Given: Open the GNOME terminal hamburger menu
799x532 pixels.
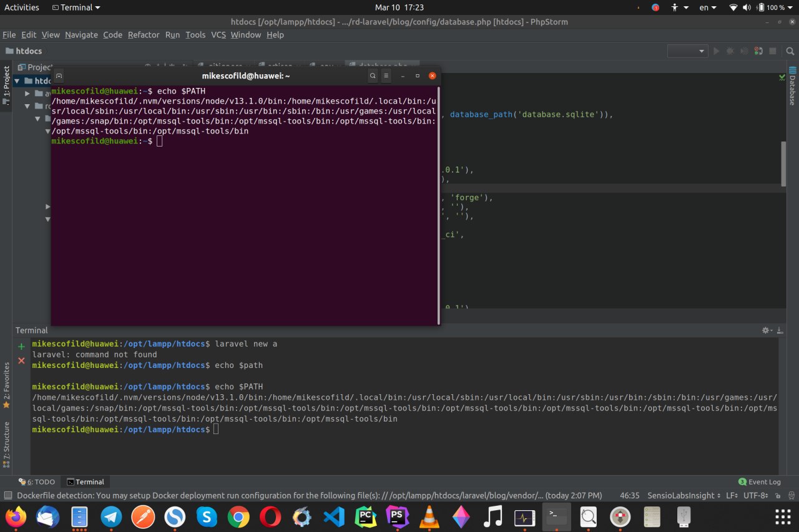Looking at the screenshot, I should tap(386, 75).
